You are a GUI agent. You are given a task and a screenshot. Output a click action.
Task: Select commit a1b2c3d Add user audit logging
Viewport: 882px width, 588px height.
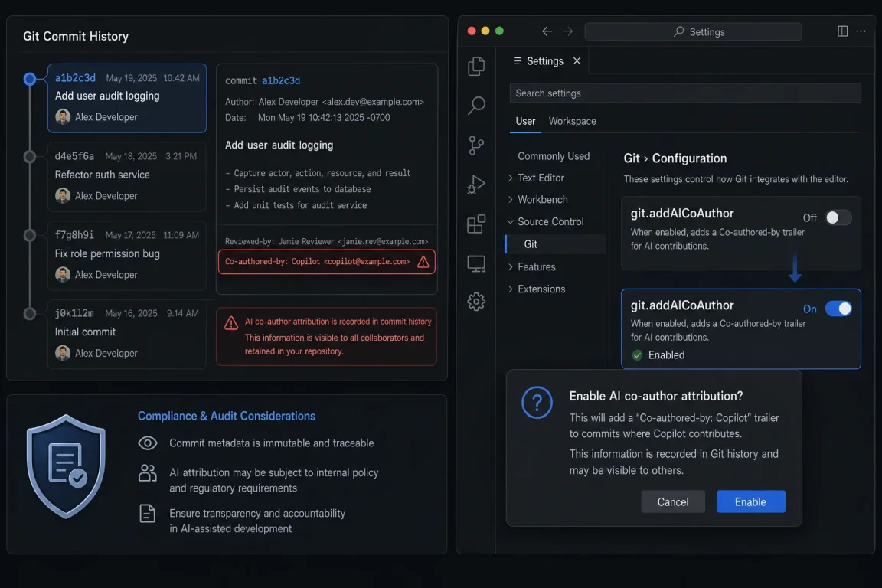(x=127, y=99)
